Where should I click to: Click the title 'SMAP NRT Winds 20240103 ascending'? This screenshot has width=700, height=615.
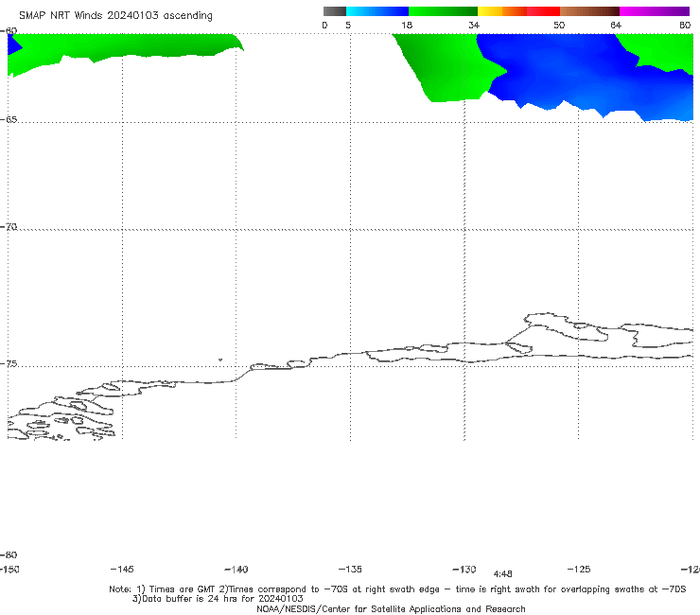pyautogui.click(x=115, y=15)
